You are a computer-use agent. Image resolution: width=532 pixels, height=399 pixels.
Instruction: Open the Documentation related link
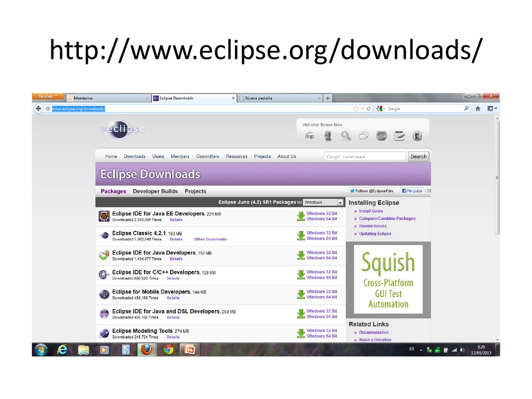point(374,332)
